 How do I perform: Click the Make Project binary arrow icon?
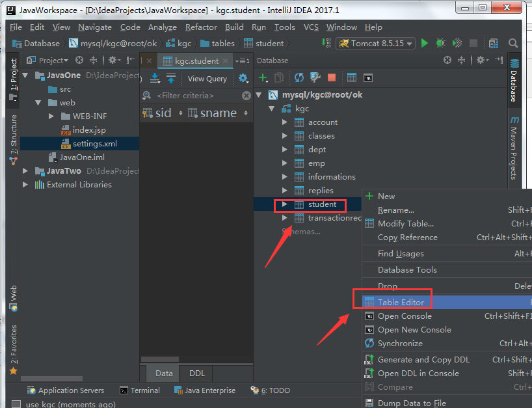(x=326, y=43)
